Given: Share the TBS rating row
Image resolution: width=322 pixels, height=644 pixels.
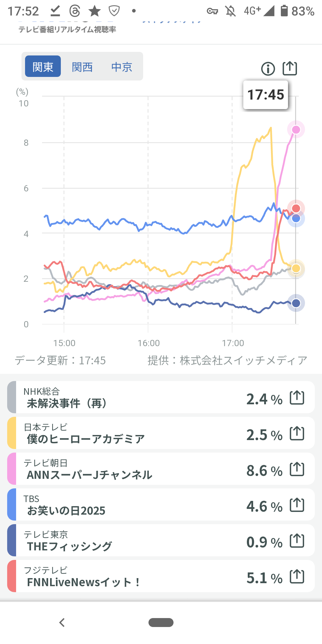Looking at the screenshot, I should coord(297,505).
